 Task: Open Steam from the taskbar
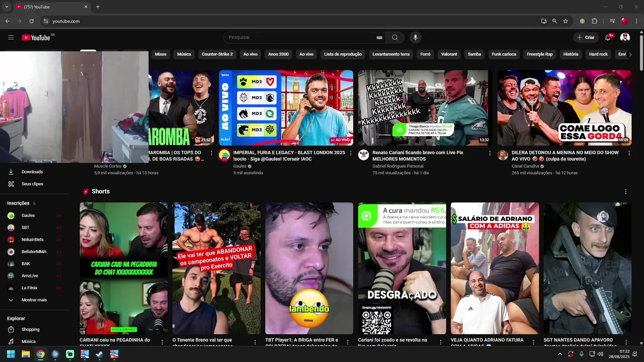pos(100,354)
